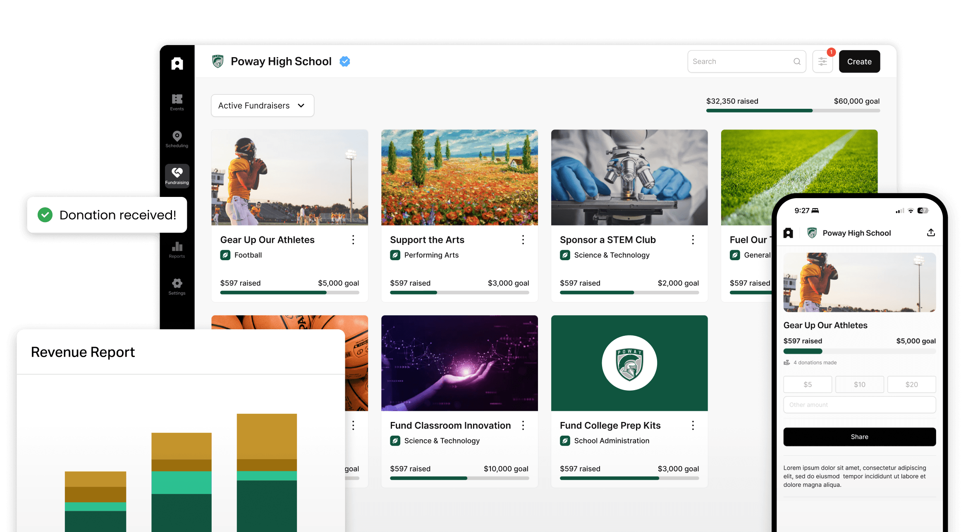Tap the share upload icon on phone
This screenshot has width=980, height=532.
(931, 232)
